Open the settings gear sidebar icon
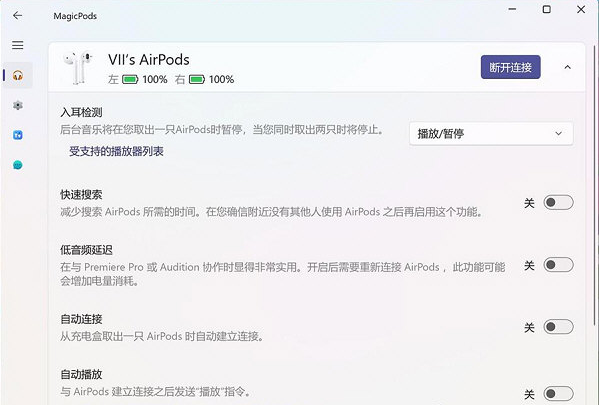The width and height of the screenshot is (600, 405). click(18, 105)
